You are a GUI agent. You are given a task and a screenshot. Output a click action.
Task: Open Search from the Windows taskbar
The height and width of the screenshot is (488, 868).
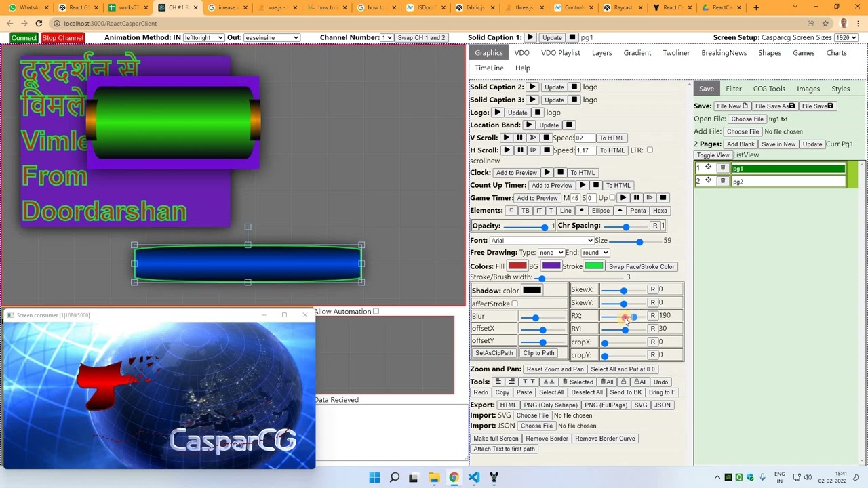tap(394, 477)
